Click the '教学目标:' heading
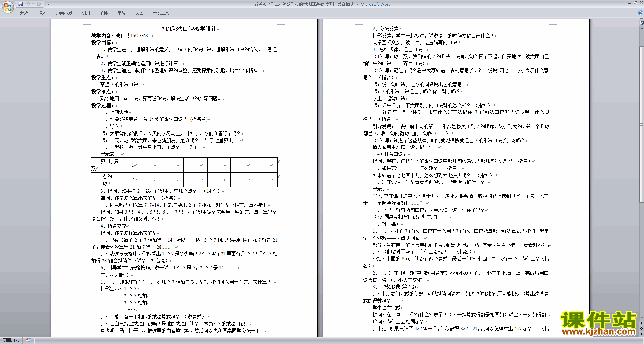644x344 pixels. point(102,43)
